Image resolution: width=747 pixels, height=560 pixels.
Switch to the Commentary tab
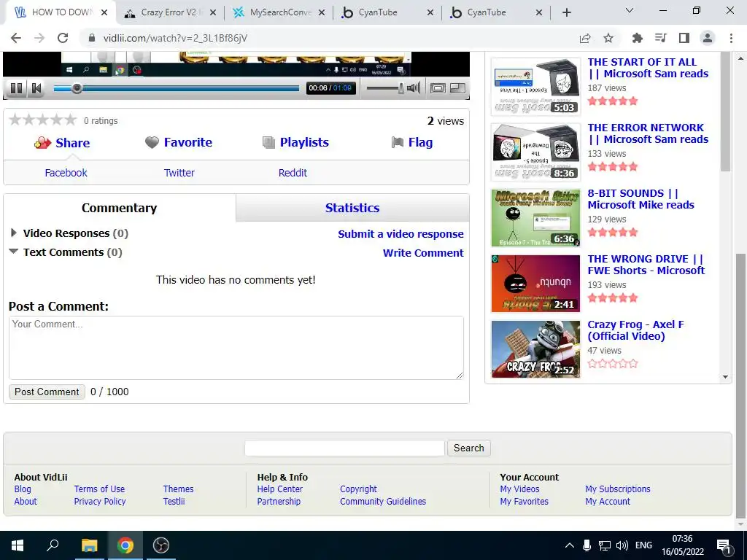tap(119, 208)
